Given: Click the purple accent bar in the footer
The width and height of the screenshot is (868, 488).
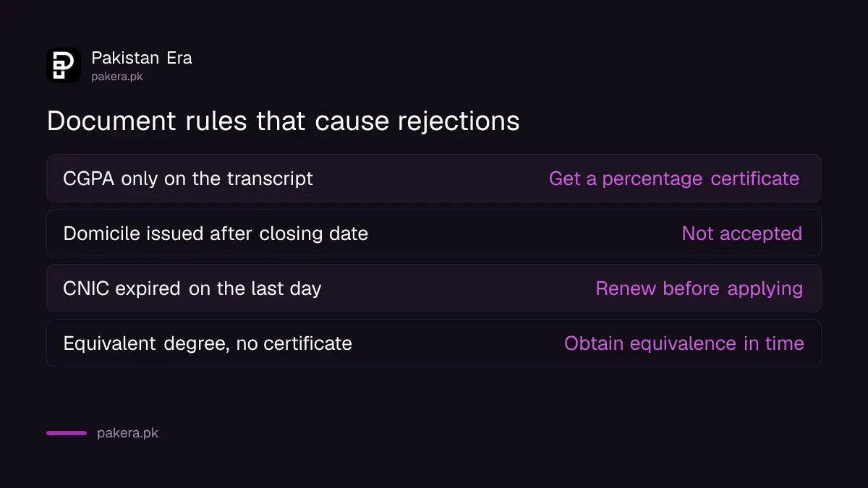Looking at the screenshot, I should (67, 433).
